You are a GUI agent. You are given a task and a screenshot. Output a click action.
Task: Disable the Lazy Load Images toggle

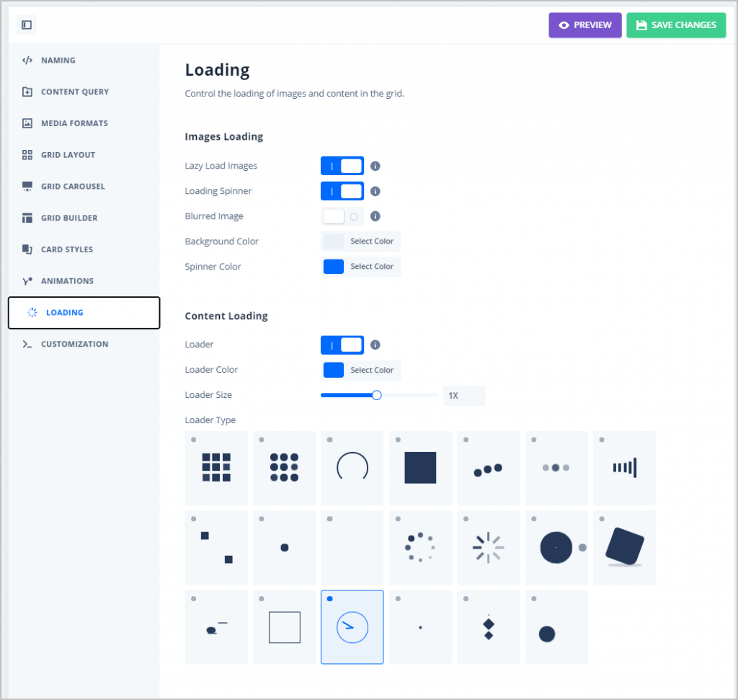(342, 166)
